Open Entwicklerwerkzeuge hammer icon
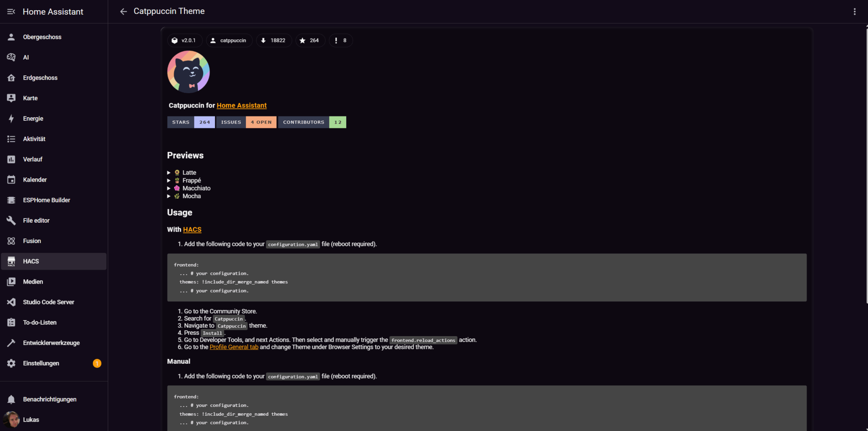Viewport: 868px width, 431px height. click(11, 343)
